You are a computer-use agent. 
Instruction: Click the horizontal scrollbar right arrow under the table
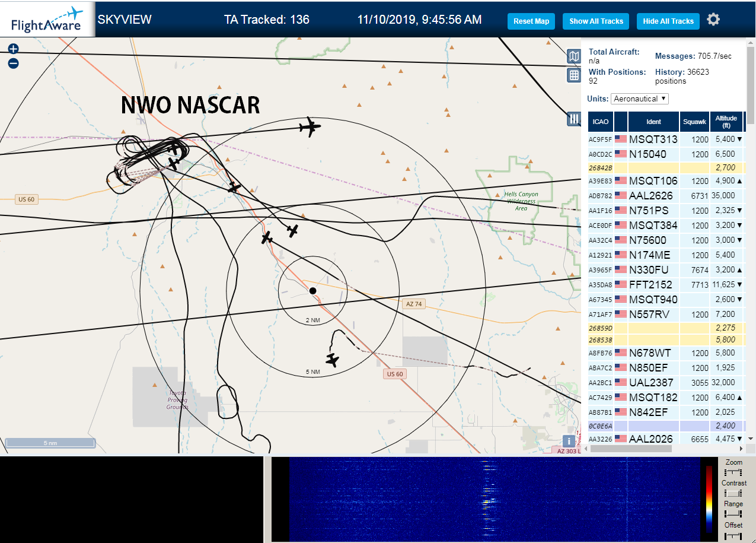741,449
